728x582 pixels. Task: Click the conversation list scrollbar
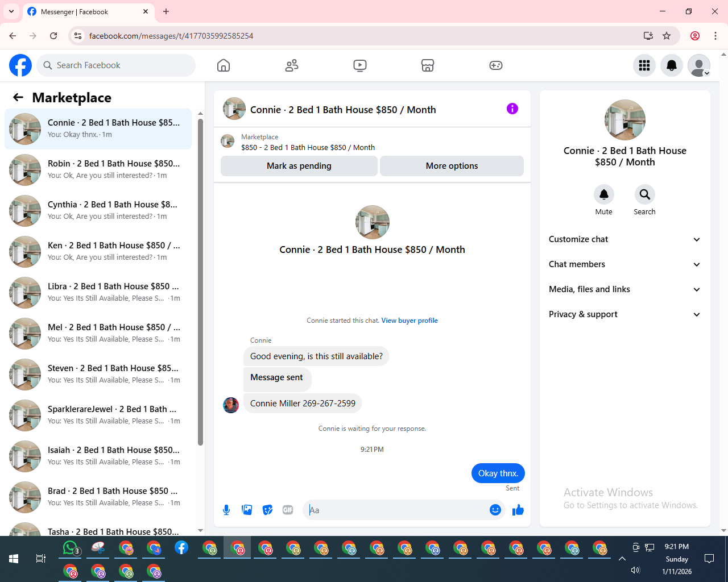click(200, 281)
